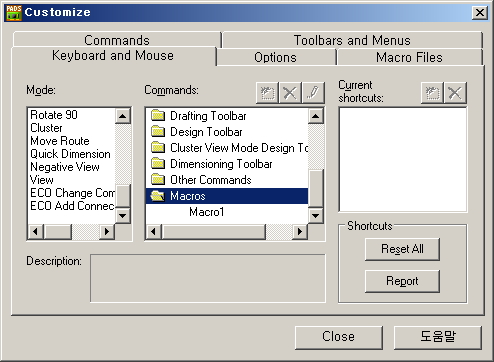Select the Keyboard and Mouse tab
Viewport: 494px width, 362px height.
click(x=113, y=56)
